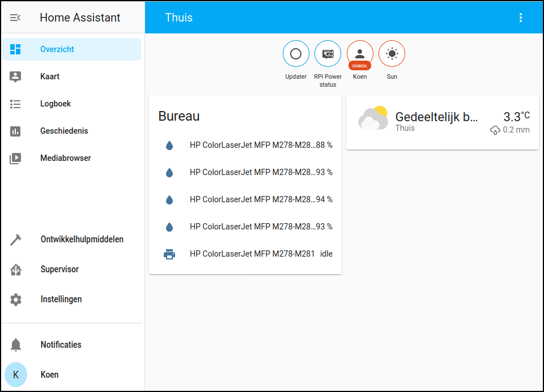The image size is (544, 392).
Task: Open Mediabrowser from the sidebar
Action: coord(72,159)
